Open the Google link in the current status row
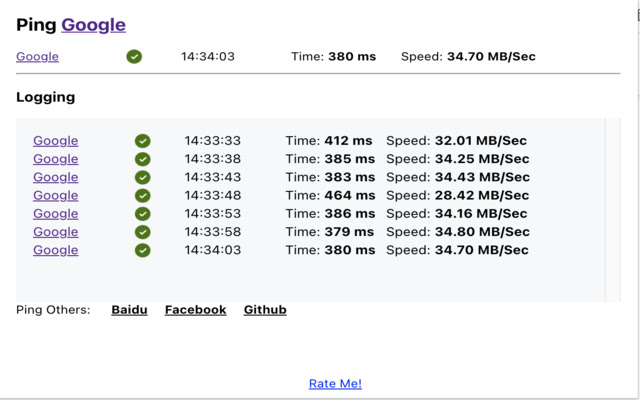The height and width of the screenshot is (400, 640). coord(37,57)
